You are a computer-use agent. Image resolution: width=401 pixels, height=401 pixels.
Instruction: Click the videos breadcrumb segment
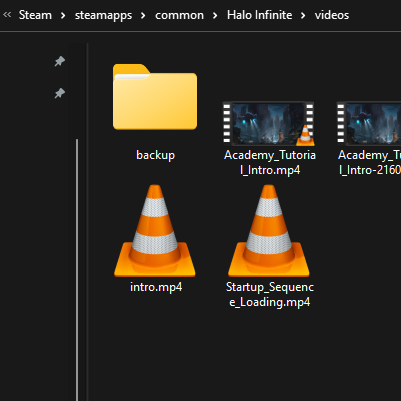[x=332, y=15]
